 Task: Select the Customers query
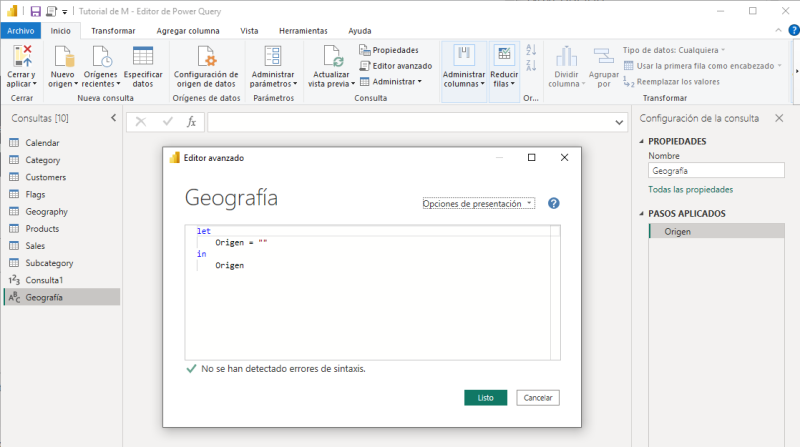click(x=61, y=177)
